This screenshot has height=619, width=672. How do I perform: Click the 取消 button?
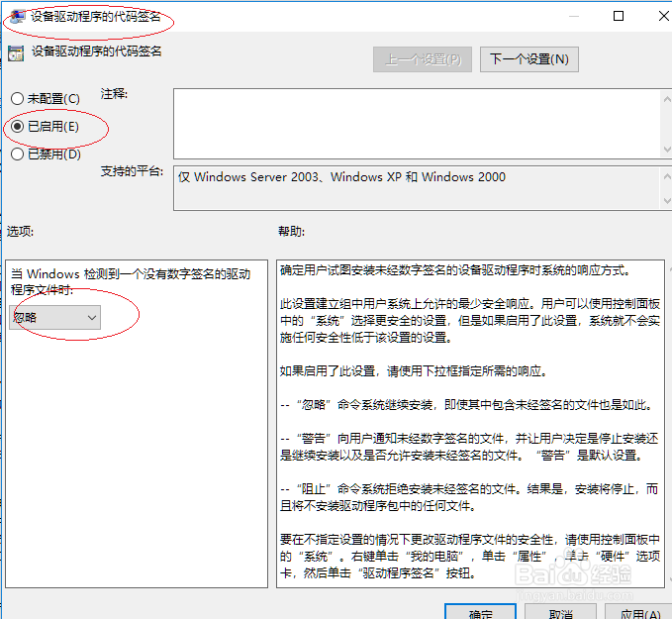tap(560, 613)
